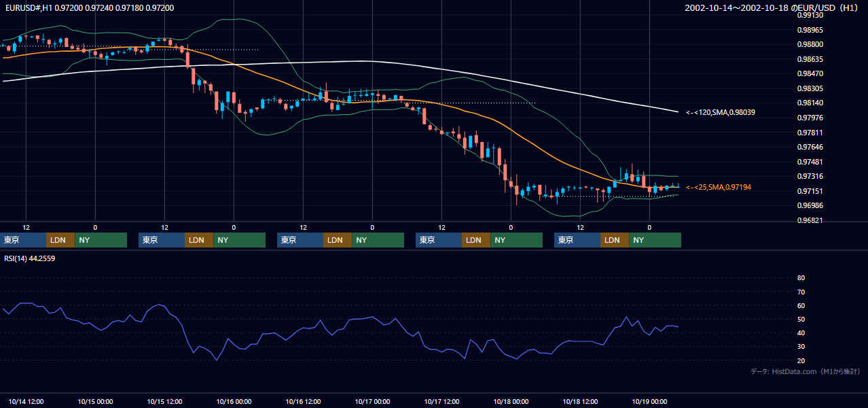Viewport: 868px width, 408px height.
Task: Click the 10/18 00:00 date label
Action: (x=511, y=402)
